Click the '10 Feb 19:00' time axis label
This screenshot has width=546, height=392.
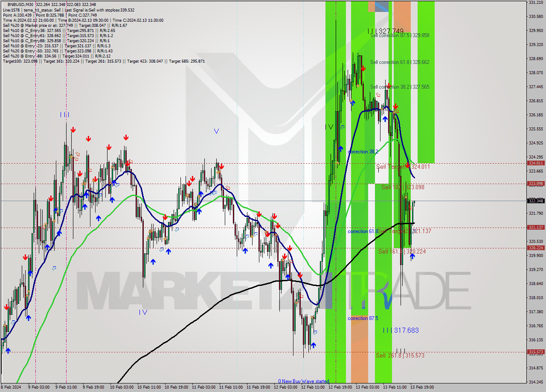[176, 387]
